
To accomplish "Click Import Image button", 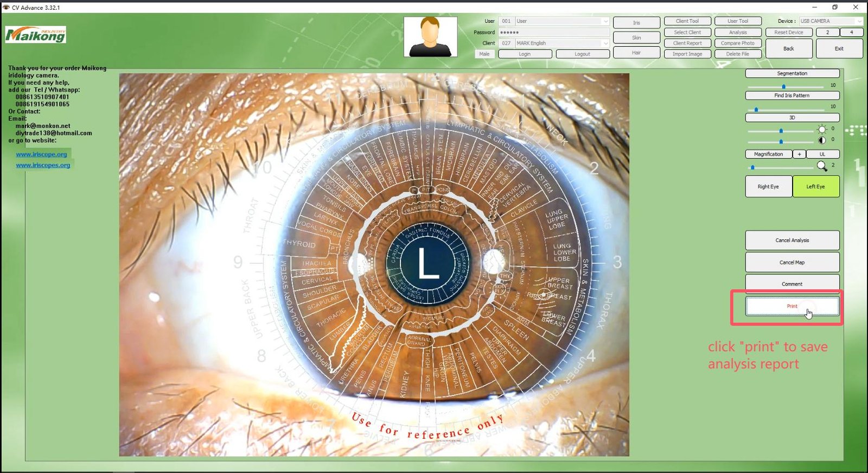I will pyautogui.click(x=687, y=54).
